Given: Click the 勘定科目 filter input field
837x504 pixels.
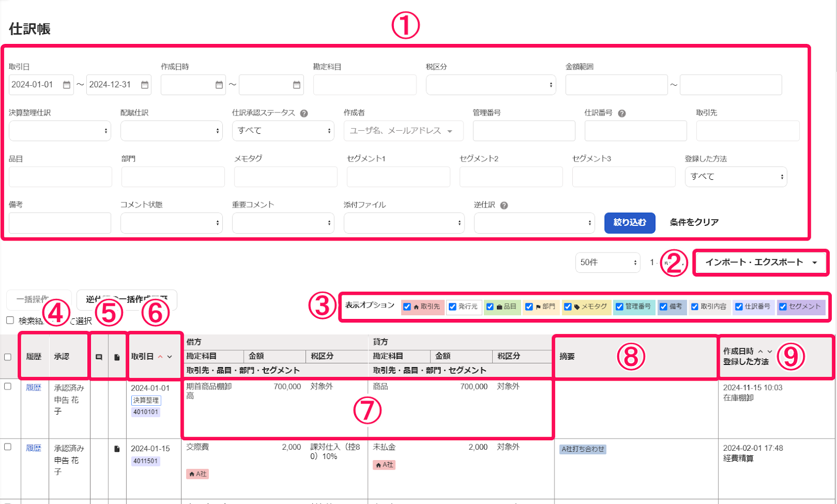Looking at the screenshot, I should [x=365, y=85].
